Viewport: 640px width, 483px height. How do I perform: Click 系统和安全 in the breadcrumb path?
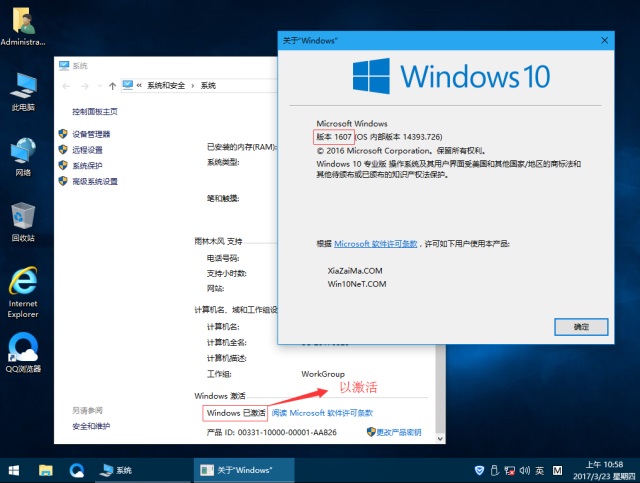tap(168, 85)
